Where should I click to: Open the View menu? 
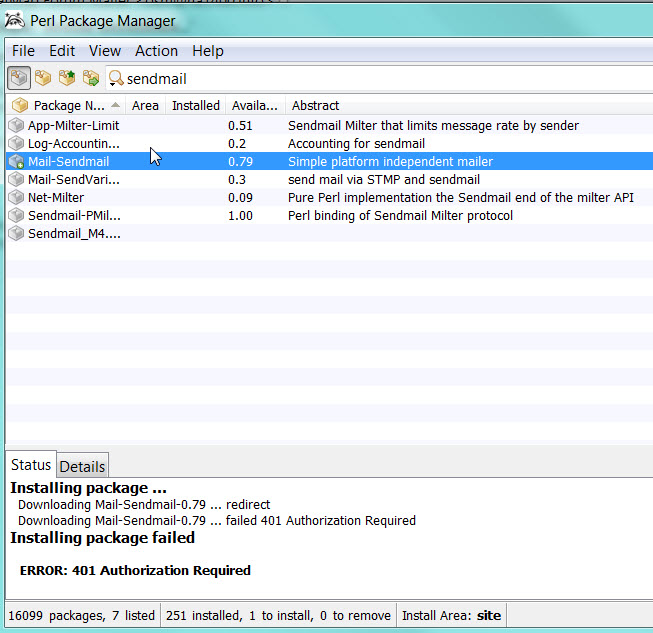point(105,51)
